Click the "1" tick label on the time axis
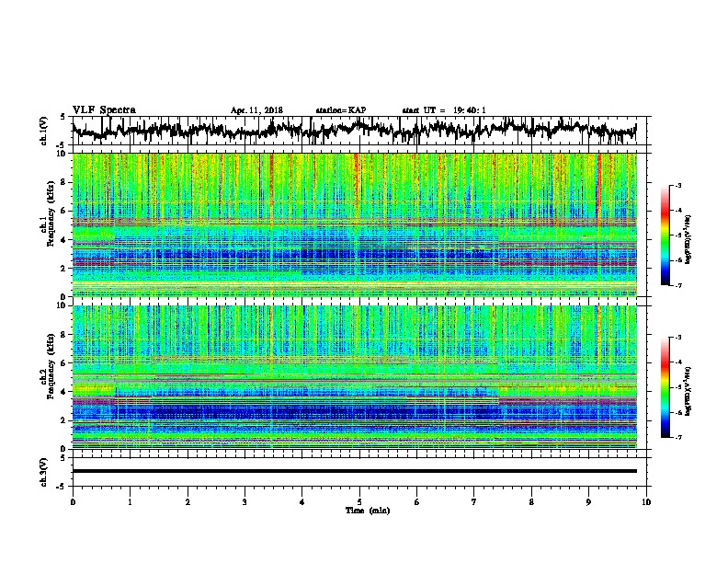728x563 pixels. click(131, 502)
